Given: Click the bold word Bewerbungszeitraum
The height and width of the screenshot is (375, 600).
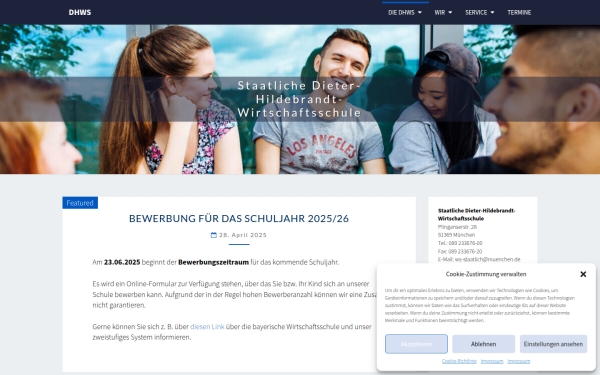Looking at the screenshot, I should click(x=214, y=262).
